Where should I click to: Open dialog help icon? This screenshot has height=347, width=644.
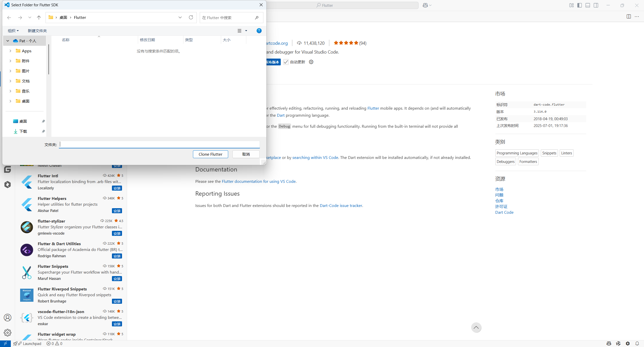pos(259,31)
